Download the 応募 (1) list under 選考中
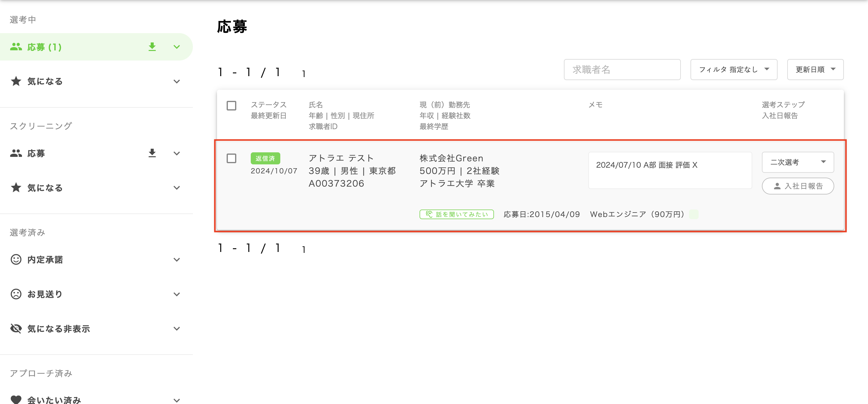Viewport: 868px width, 404px height. pyautogui.click(x=152, y=47)
